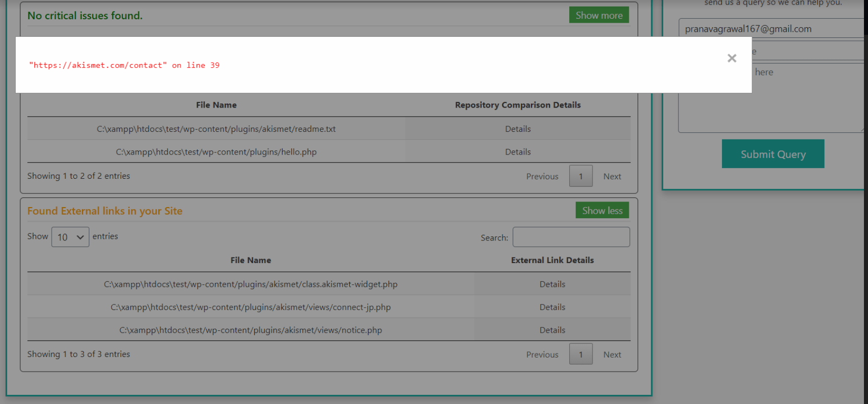
Task: Click the views/notice.php file path
Action: tap(251, 330)
